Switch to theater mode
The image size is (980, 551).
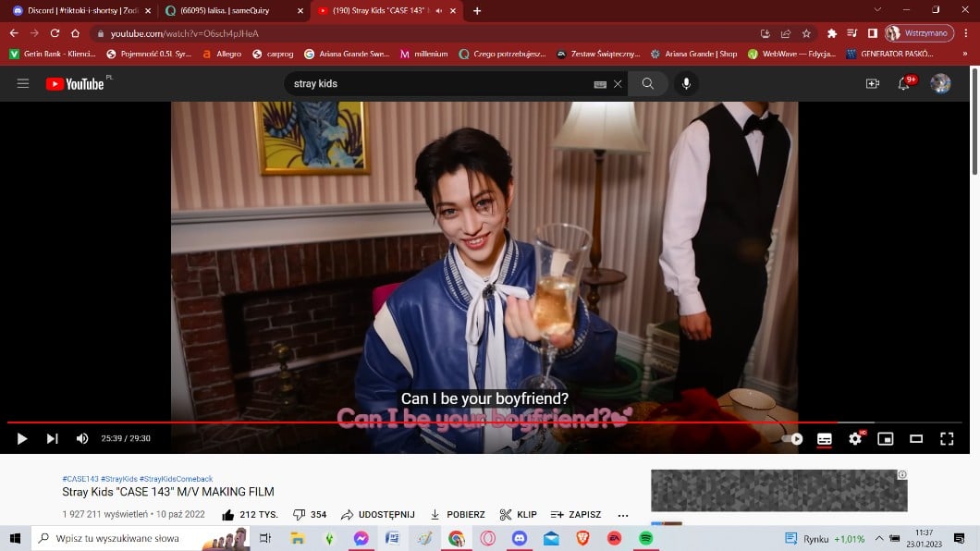coord(916,438)
